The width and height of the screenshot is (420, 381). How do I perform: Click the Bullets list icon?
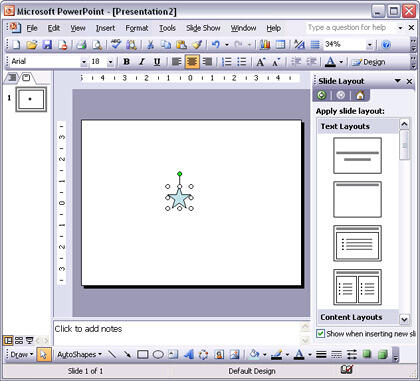(x=242, y=62)
